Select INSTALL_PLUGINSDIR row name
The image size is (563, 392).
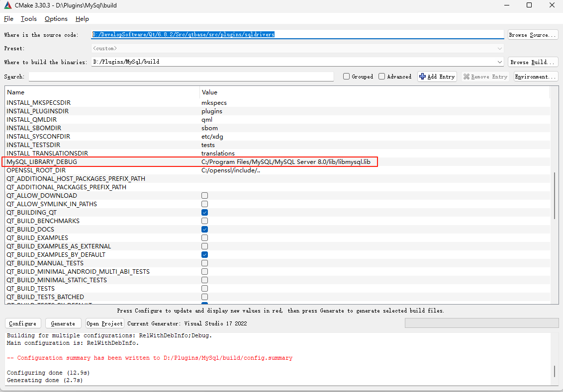pos(38,111)
